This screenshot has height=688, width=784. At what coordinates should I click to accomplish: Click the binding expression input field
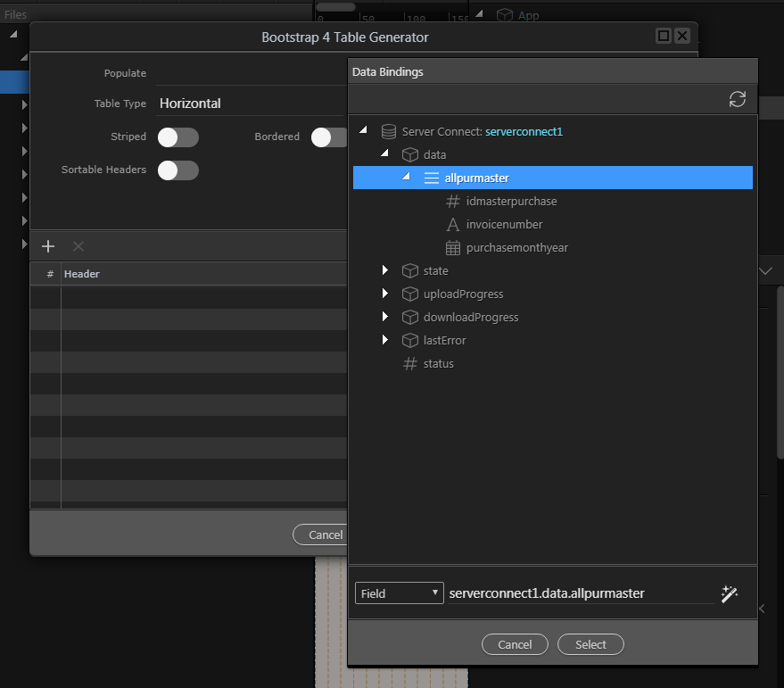click(580, 593)
